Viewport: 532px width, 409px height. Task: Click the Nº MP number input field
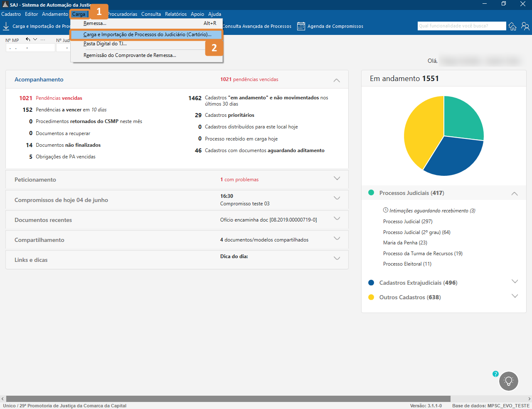30,48
